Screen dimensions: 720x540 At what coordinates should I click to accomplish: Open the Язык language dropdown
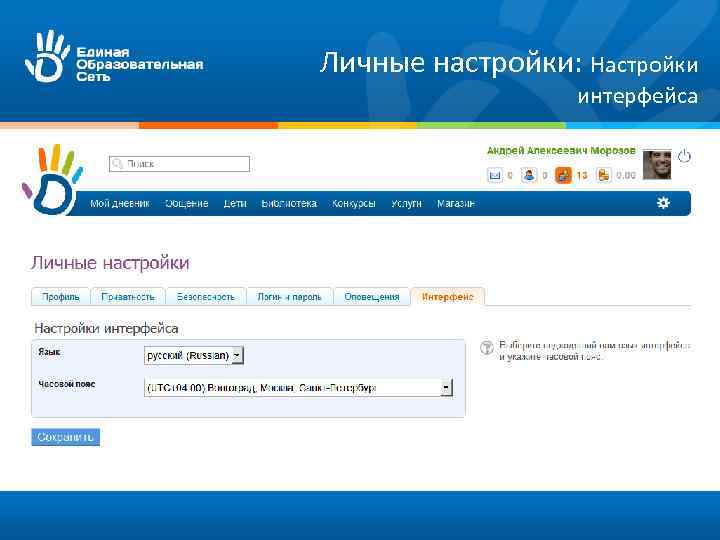(x=194, y=355)
